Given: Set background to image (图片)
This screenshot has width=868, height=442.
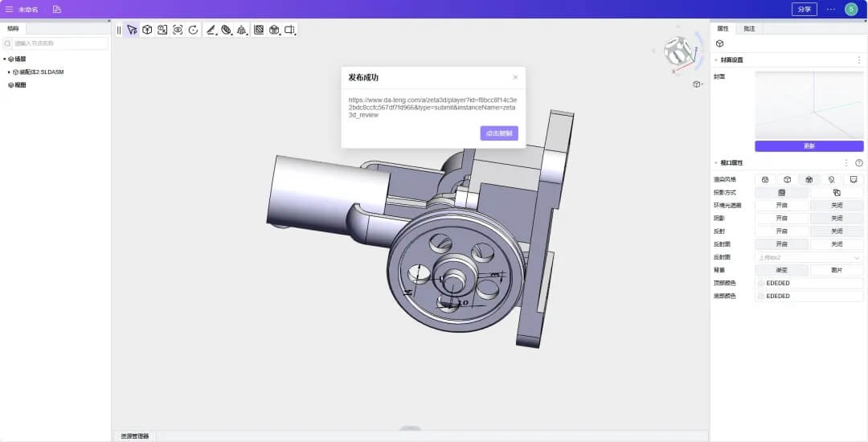Looking at the screenshot, I should (x=837, y=270).
